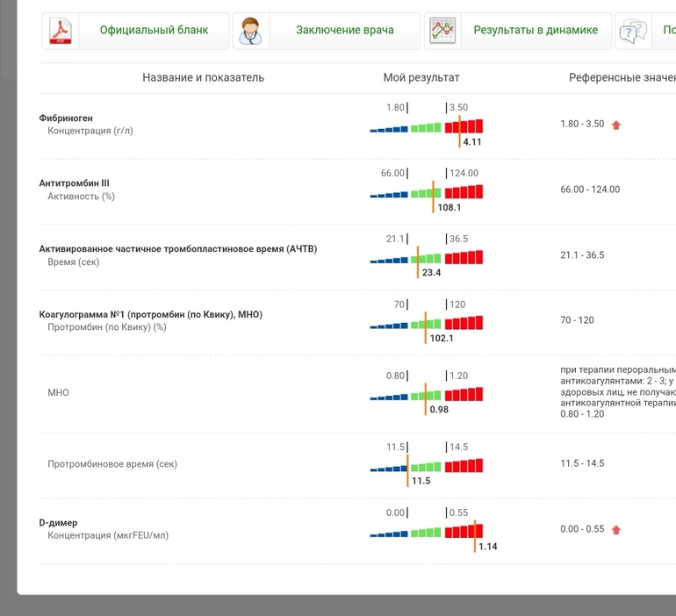Click the doctor avatar icon
676x616 pixels.
click(251, 31)
